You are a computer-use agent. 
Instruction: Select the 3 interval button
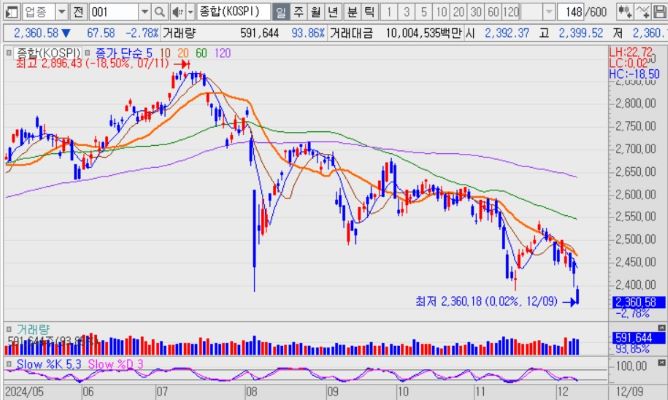(406, 12)
